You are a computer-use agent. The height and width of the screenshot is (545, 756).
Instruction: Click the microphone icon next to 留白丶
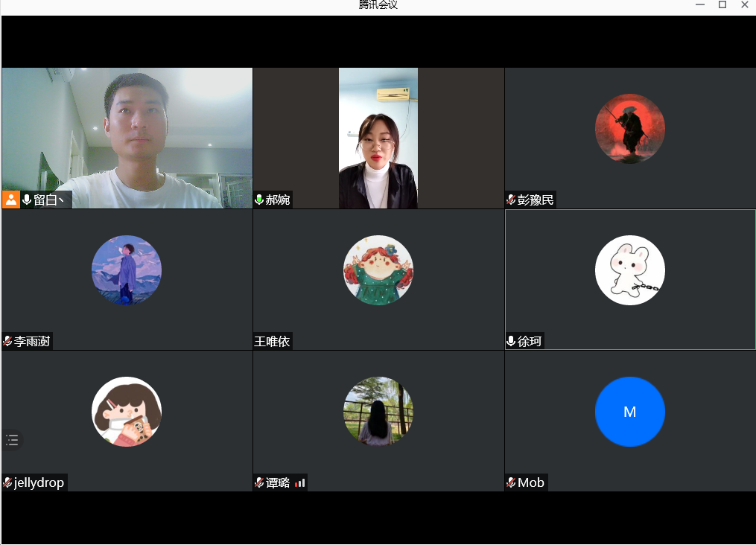[27, 200]
